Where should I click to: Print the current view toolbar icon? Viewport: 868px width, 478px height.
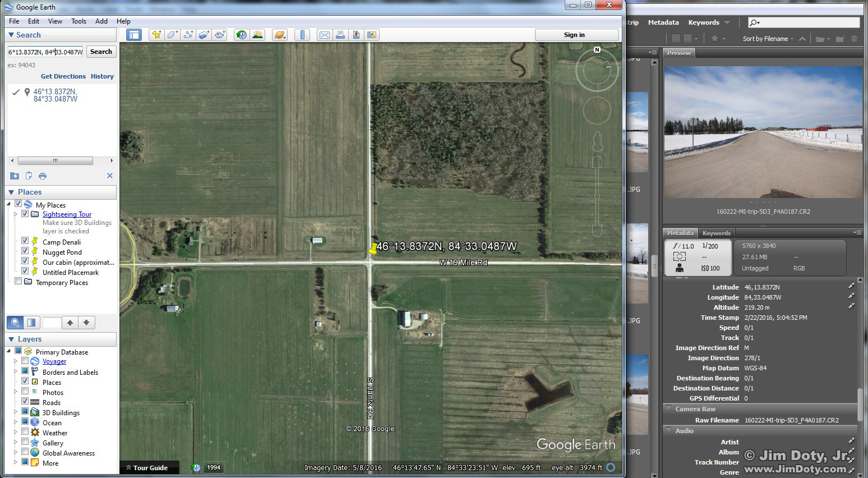[x=340, y=35]
